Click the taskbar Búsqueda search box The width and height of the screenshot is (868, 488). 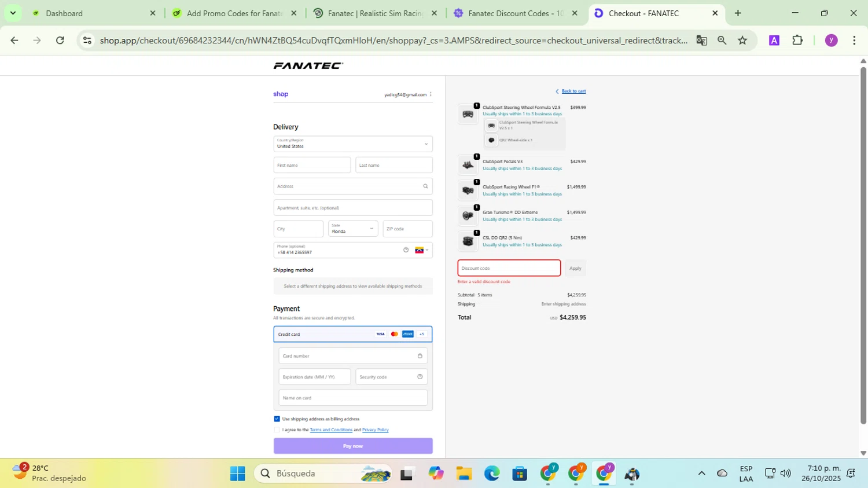click(323, 474)
